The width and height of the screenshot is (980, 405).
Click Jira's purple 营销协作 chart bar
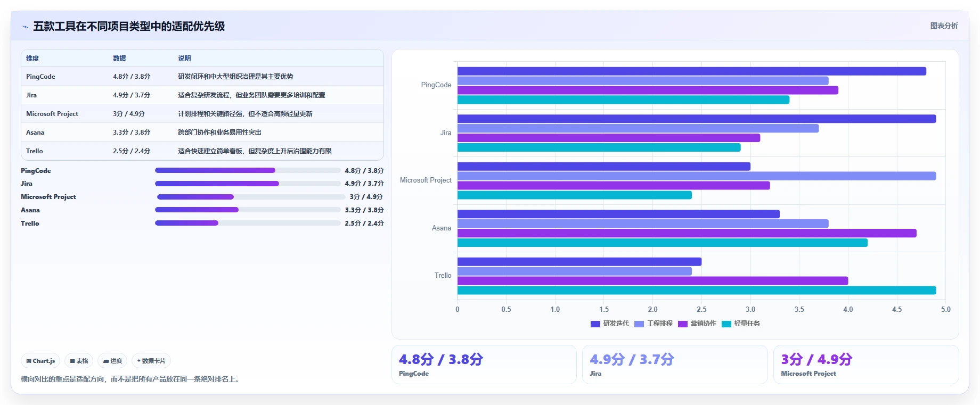point(609,138)
